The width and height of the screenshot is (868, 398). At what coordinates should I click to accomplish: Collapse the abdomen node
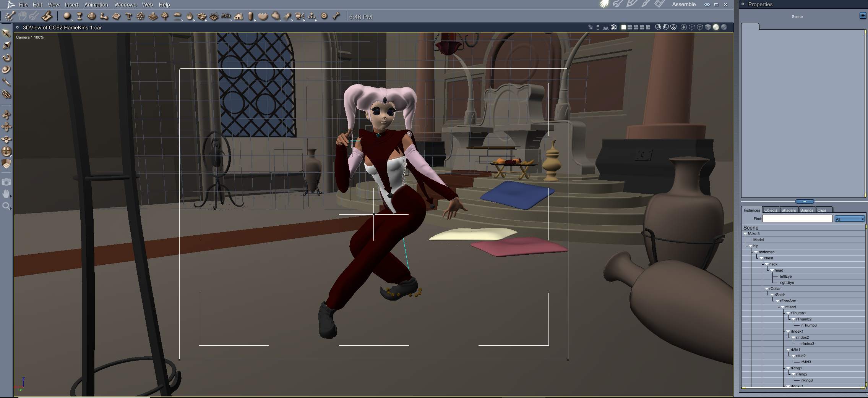pyautogui.click(x=756, y=252)
